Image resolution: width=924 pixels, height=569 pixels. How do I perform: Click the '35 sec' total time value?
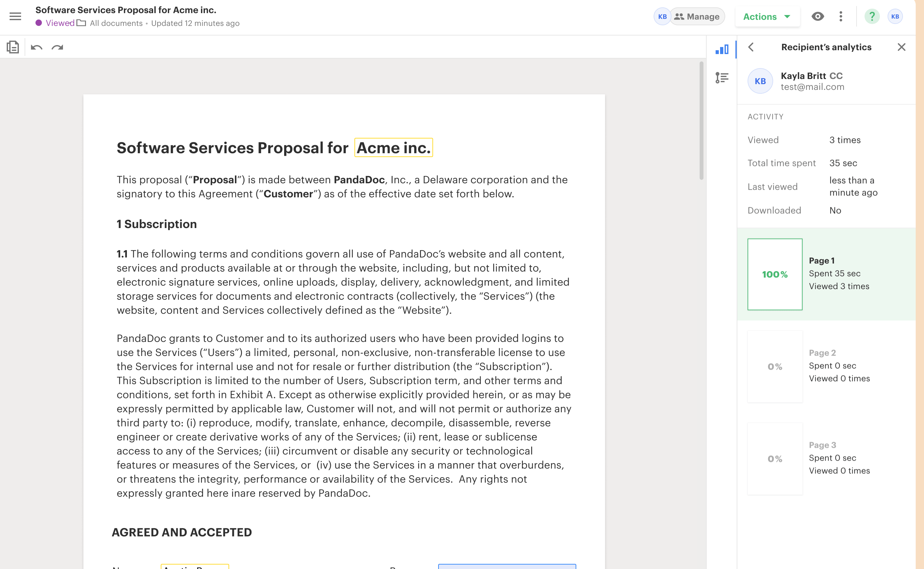point(843,163)
